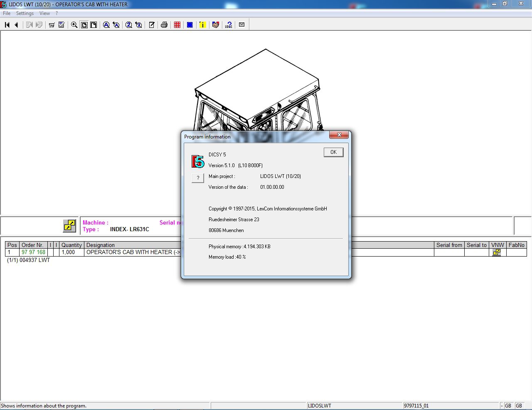532x410 pixels.
Task: Select the blue pattern toolbar icon
Action: 190,25
